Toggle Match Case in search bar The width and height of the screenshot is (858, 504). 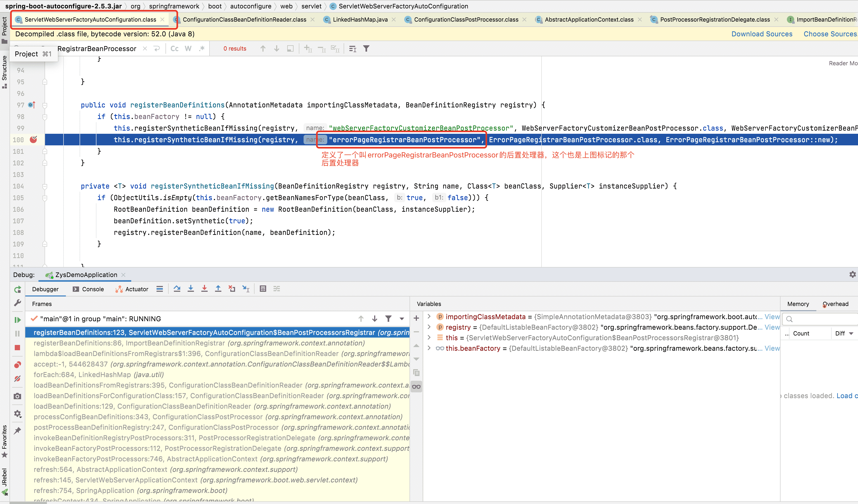(174, 49)
